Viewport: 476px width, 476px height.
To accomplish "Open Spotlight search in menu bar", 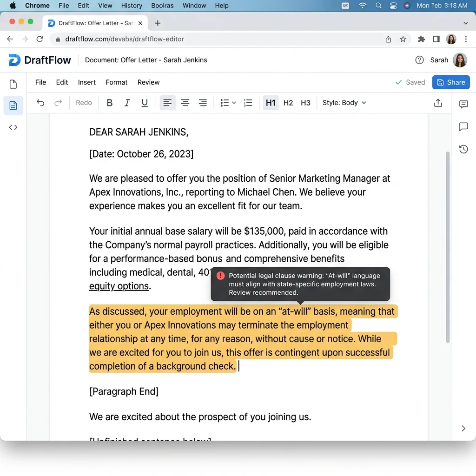I will click(x=378, y=6).
